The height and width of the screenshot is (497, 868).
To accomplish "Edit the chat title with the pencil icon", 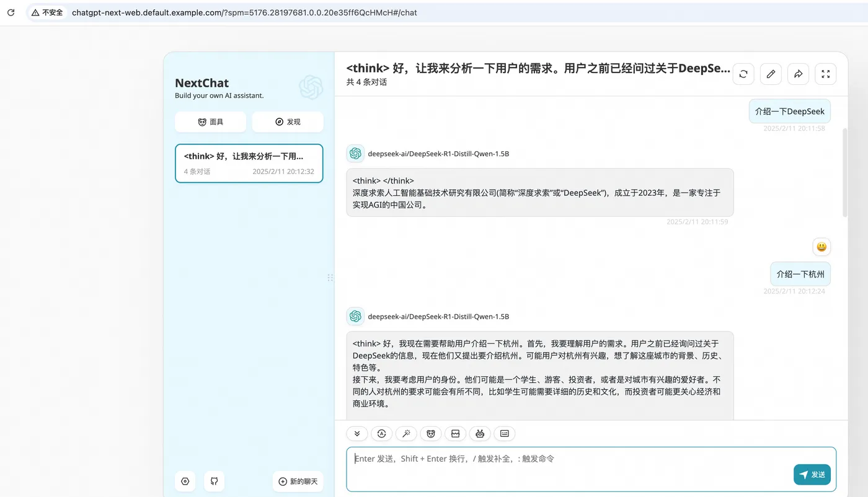I will click(771, 74).
